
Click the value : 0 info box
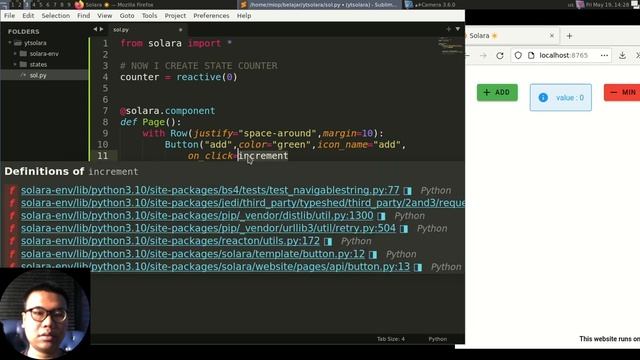[x=561, y=98]
